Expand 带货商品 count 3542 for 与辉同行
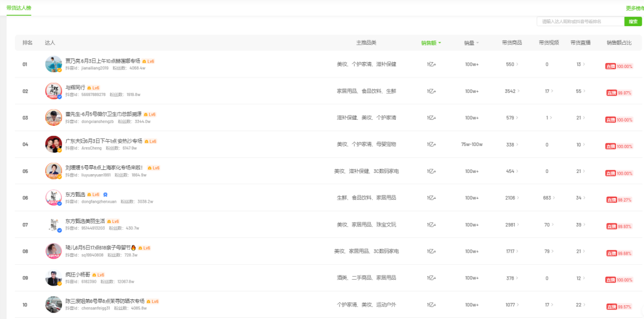644x319 pixels. 512,91
